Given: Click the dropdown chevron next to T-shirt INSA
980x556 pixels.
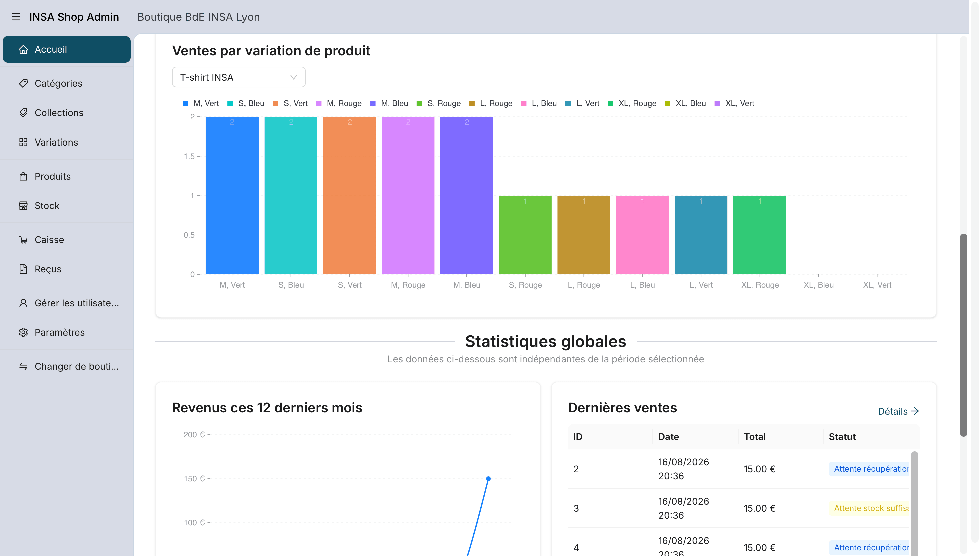Looking at the screenshot, I should click(x=293, y=77).
